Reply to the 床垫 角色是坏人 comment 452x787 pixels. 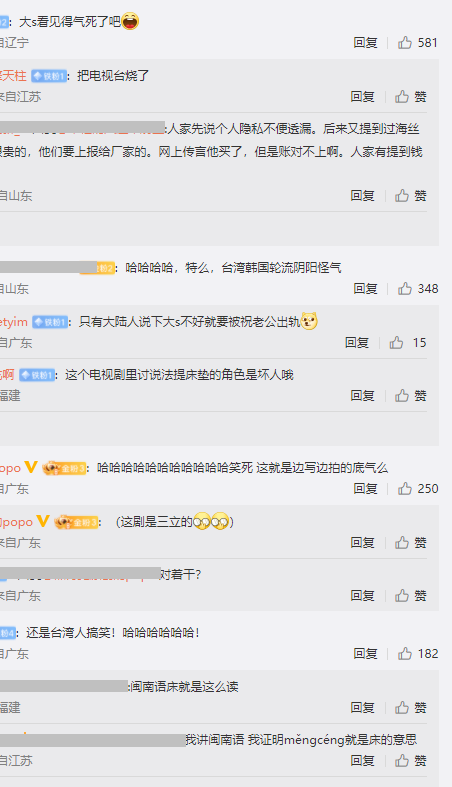362,396
